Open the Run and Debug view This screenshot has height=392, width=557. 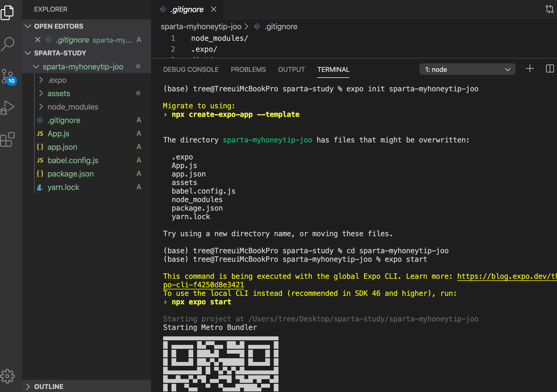8,107
